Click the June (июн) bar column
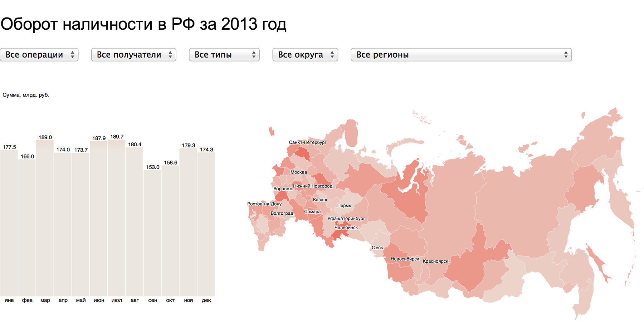644x322 pixels. click(x=99, y=219)
